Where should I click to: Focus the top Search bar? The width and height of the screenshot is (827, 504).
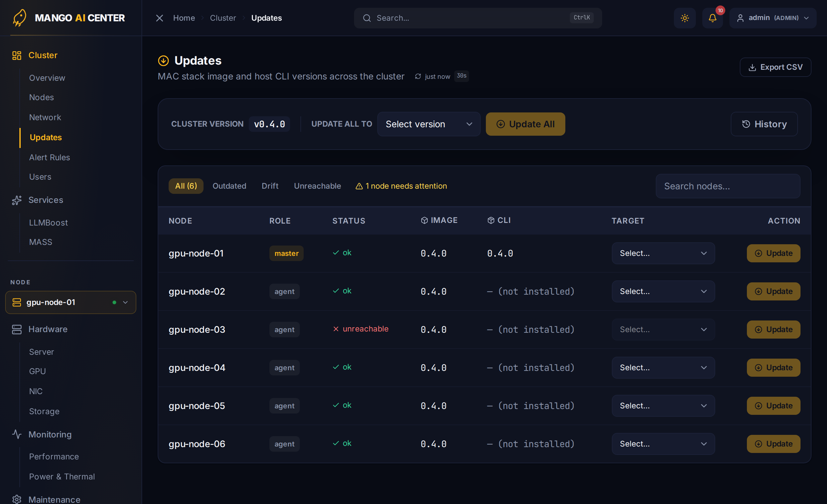(477, 18)
